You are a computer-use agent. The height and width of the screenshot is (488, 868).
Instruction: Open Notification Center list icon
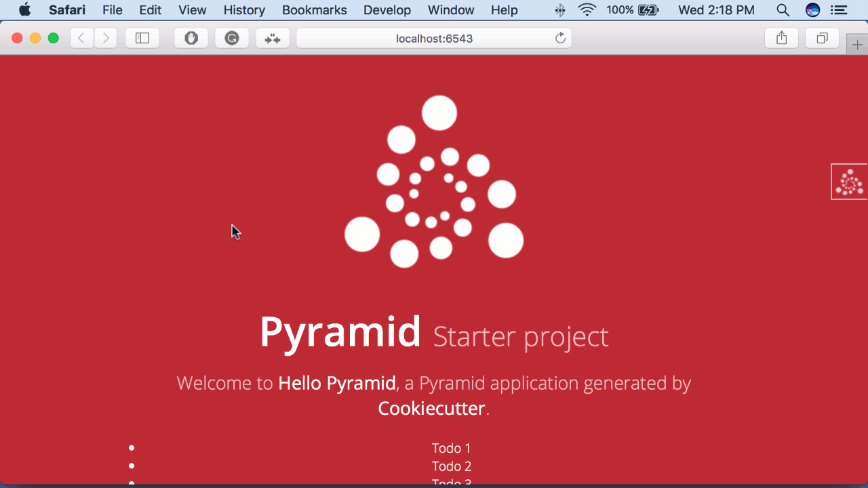pyautogui.click(x=839, y=10)
